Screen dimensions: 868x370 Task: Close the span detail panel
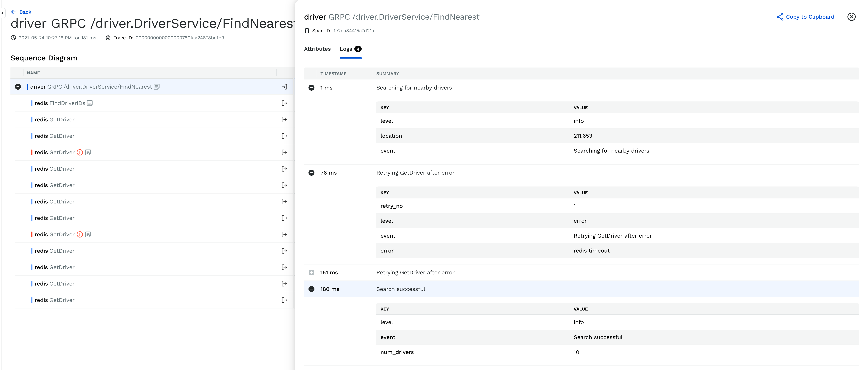tap(851, 17)
